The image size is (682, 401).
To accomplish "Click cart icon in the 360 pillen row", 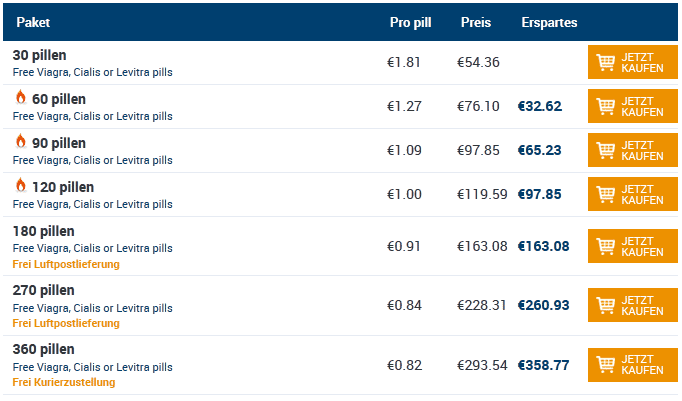I will (605, 365).
